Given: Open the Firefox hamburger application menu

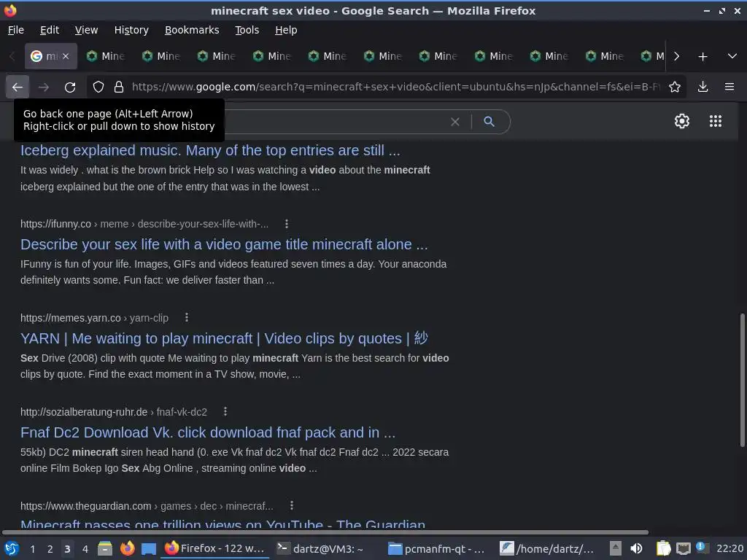Looking at the screenshot, I should click(729, 87).
